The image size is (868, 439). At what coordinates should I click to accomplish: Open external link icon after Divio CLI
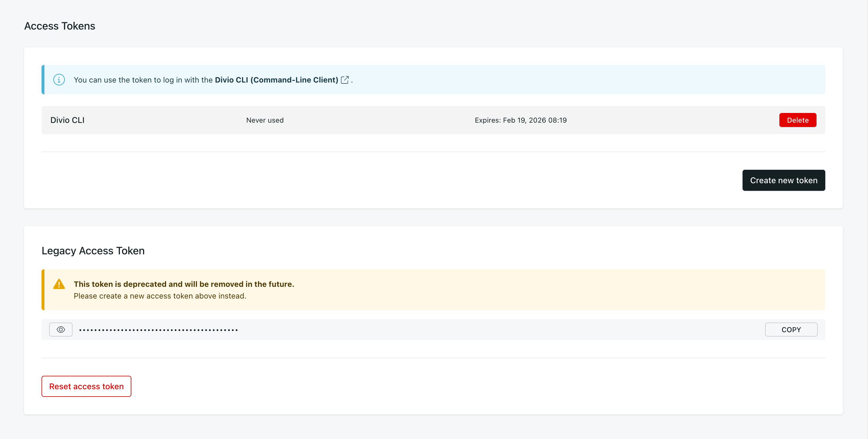pyautogui.click(x=345, y=80)
